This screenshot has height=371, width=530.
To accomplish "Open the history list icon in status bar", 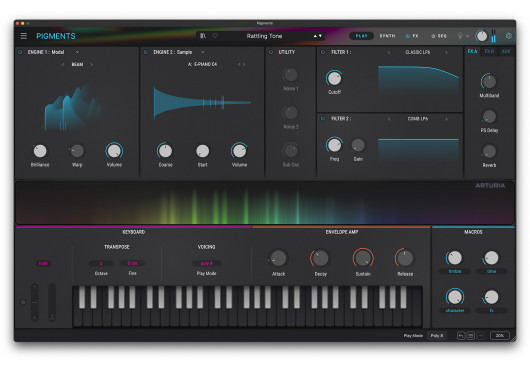I will pos(471,336).
